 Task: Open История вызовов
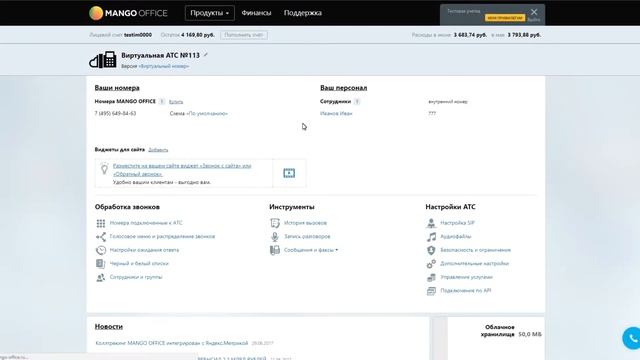click(305, 223)
